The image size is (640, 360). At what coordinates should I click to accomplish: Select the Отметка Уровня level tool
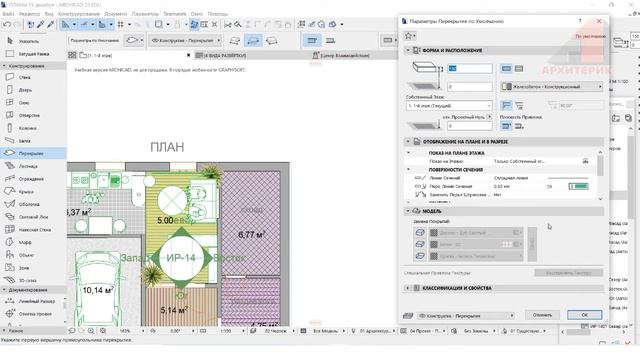pos(33,314)
